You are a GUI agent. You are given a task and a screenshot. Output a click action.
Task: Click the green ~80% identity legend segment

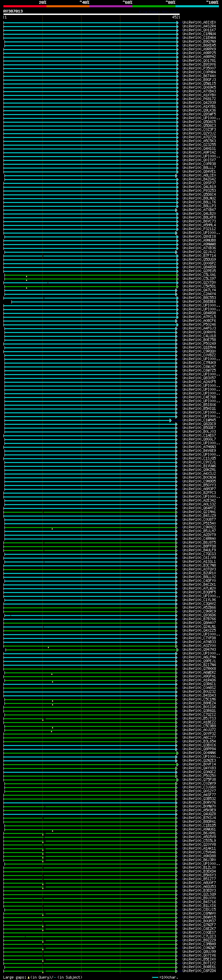coord(154,6)
